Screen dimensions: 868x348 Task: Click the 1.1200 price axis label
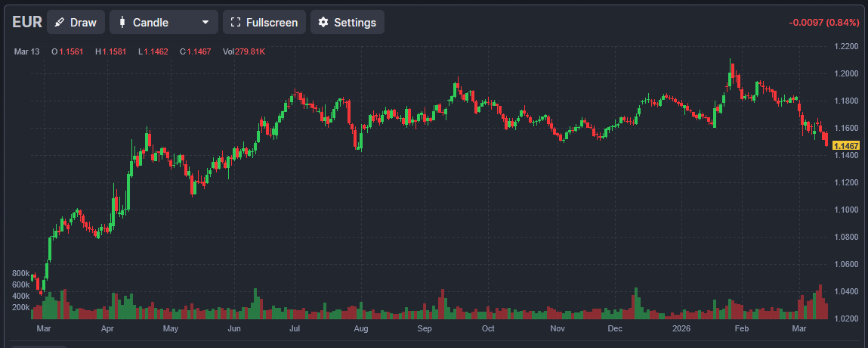tap(846, 183)
